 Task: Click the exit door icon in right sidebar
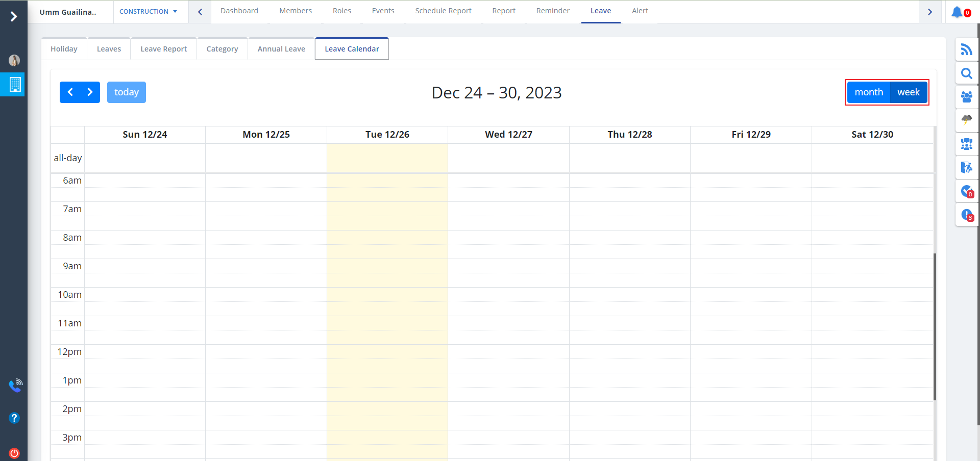tap(966, 167)
